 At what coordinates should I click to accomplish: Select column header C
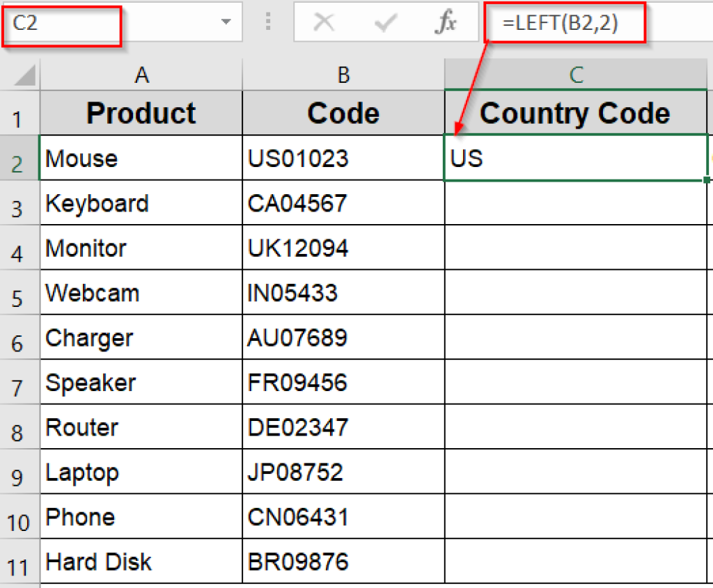pos(575,74)
